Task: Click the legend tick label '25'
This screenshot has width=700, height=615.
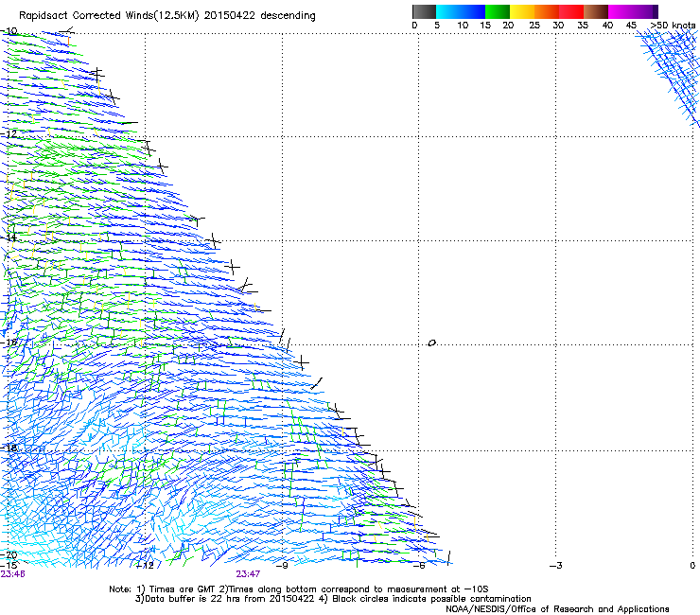Action: pyautogui.click(x=534, y=26)
